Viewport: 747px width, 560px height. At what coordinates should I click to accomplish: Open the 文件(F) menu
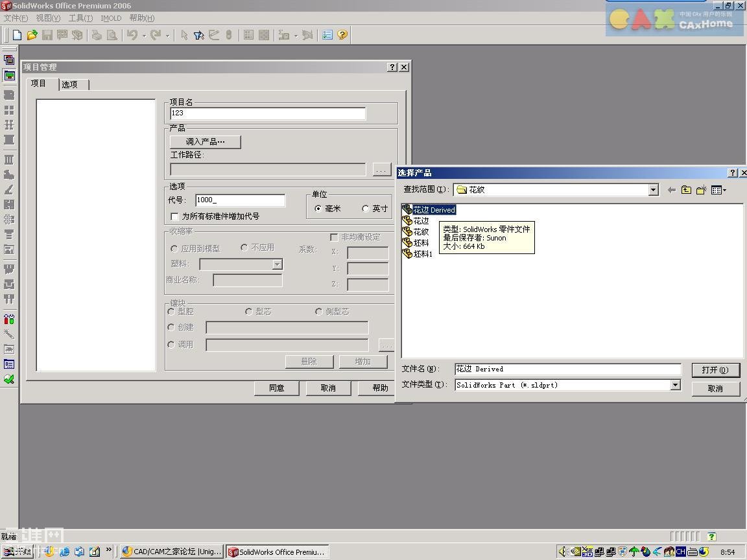coord(16,18)
